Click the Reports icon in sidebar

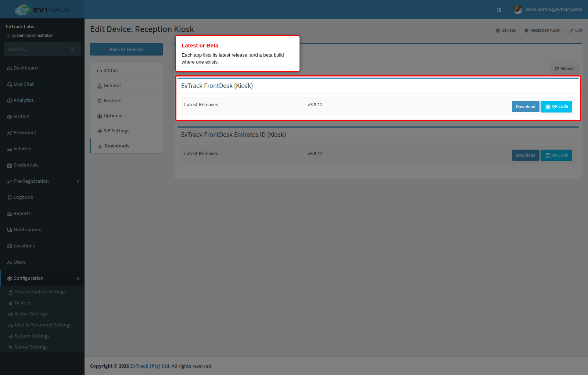[10, 214]
